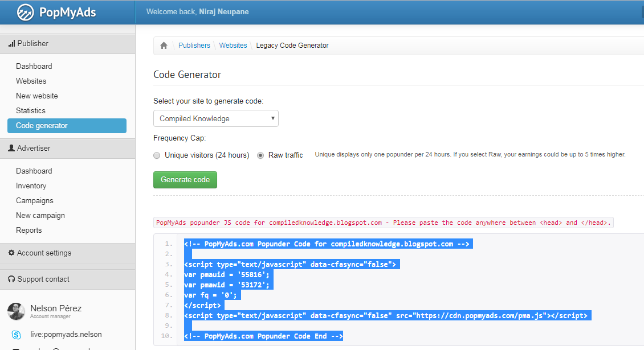Click the Code Generator heading
Viewport: 644px width, 350px height.
pos(188,75)
